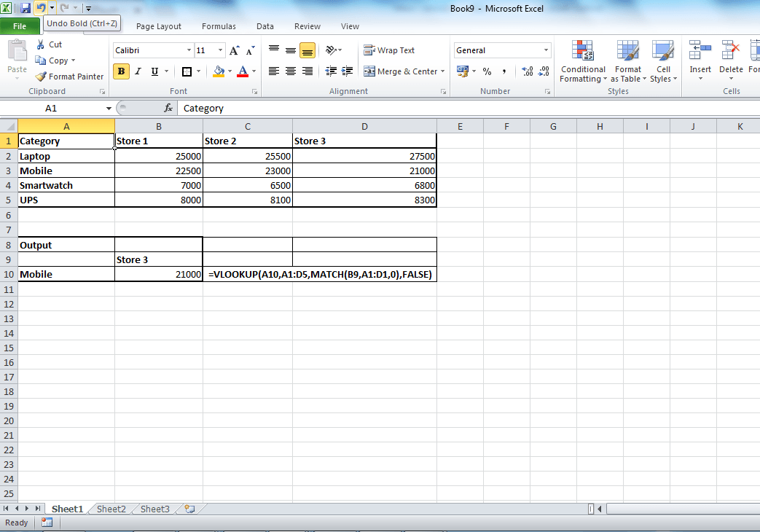Select the Format Painter brush
Image resolution: width=760 pixels, height=532 pixels.
click(x=41, y=76)
